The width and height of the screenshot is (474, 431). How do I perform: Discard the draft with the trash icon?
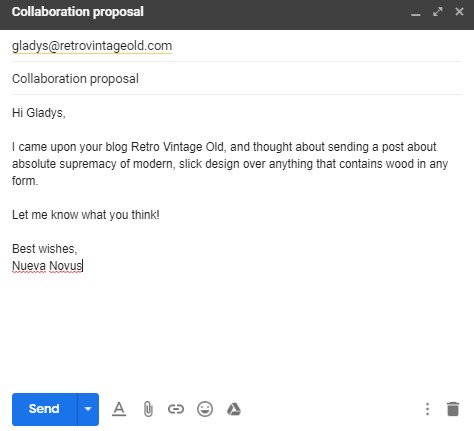(x=453, y=409)
